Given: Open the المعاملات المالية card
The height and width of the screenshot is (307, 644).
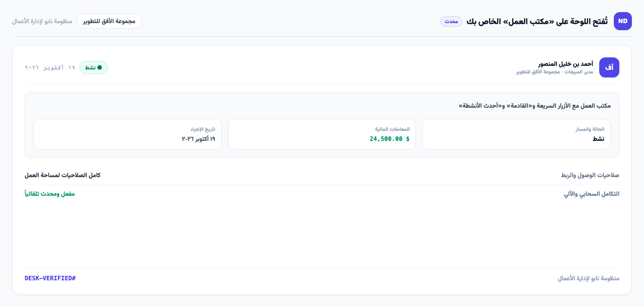Looking at the screenshot, I should (x=322, y=134).
